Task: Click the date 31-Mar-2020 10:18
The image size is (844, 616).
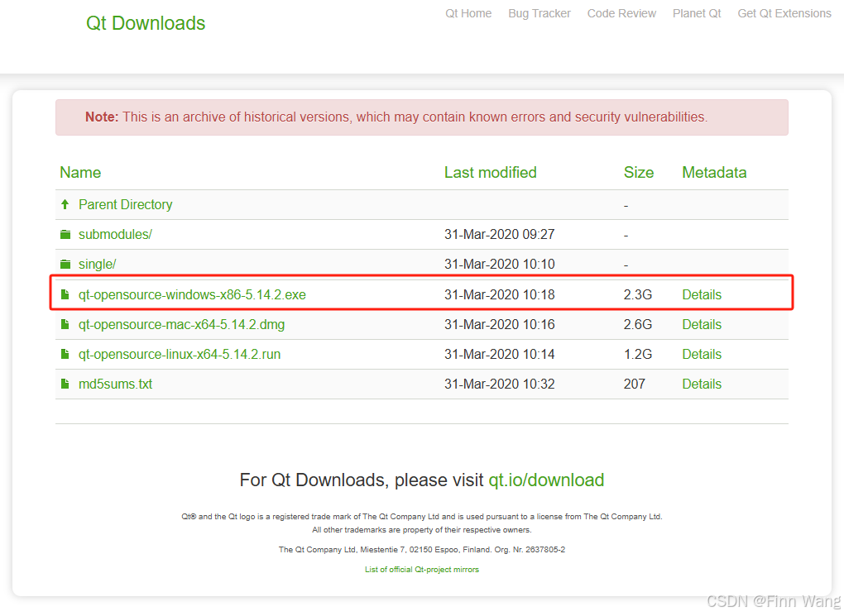Action: (499, 295)
